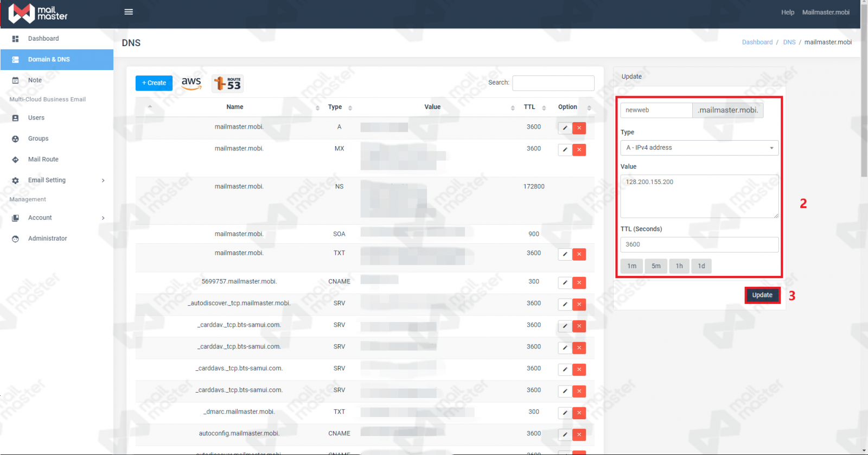868x455 pixels.
Task: Click the AWS logo icon
Action: coord(192,83)
